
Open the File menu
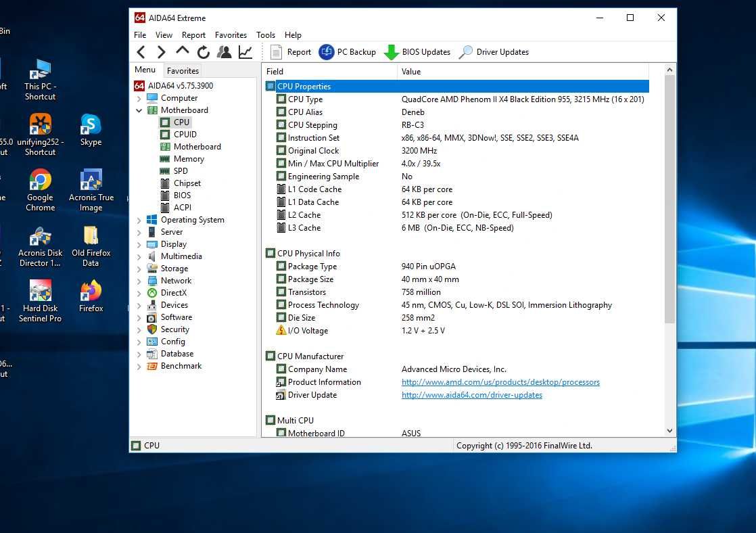(140, 34)
